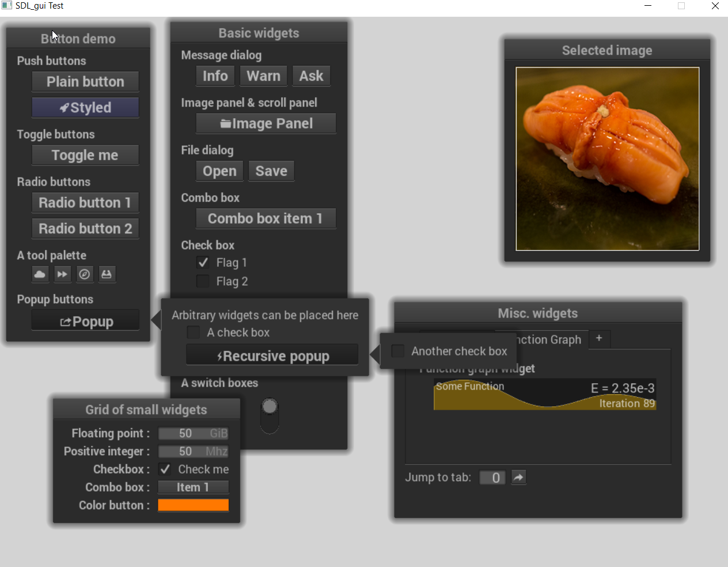The image size is (728, 567).
Task: Close the SDL_gui Test window
Action: click(x=715, y=6)
